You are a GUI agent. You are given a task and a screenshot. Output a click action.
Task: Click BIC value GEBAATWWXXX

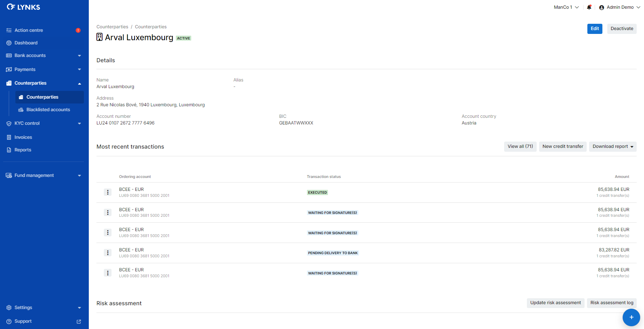pyautogui.click(x=296, y=123)
